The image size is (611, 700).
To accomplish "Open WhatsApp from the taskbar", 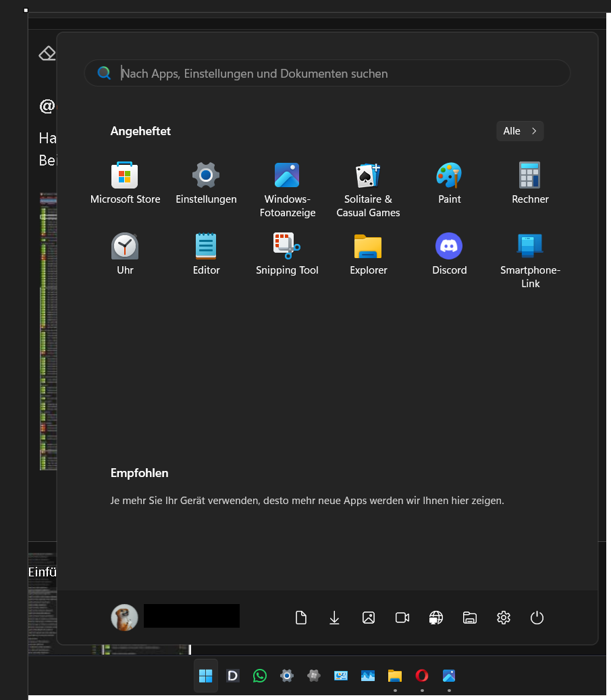I will pos(259,676).
